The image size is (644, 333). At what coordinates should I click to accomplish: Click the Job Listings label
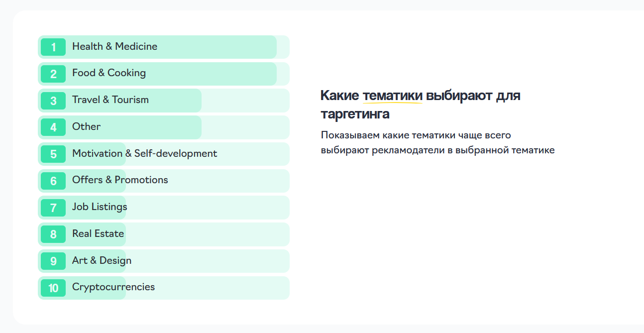coord(100,207)
